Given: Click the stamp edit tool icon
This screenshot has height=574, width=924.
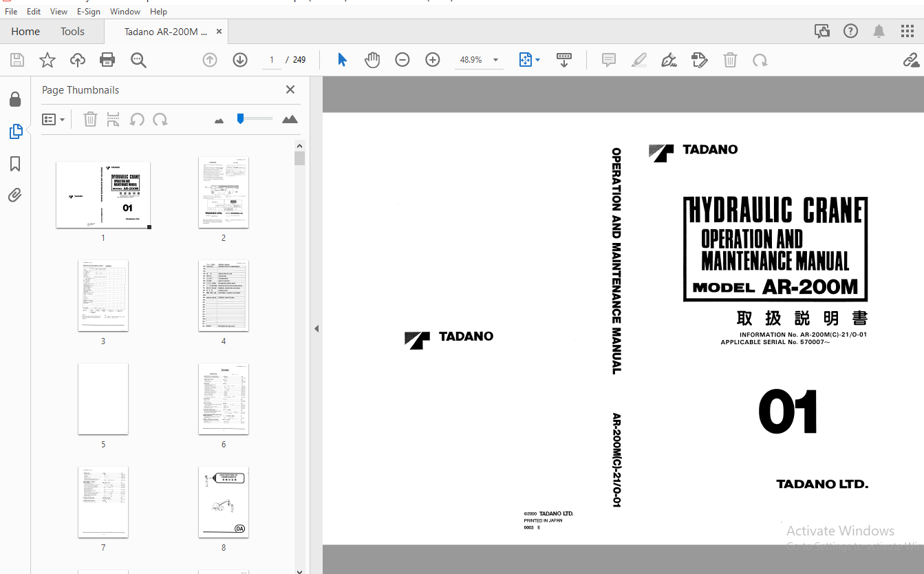Looking at the screenshot, I should (700, 60).
